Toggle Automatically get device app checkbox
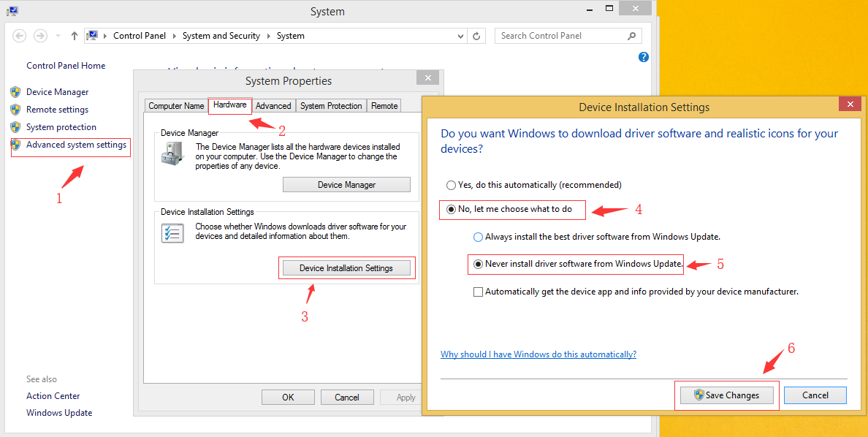The height and width of the screenshot is (437, 868). 479,292
